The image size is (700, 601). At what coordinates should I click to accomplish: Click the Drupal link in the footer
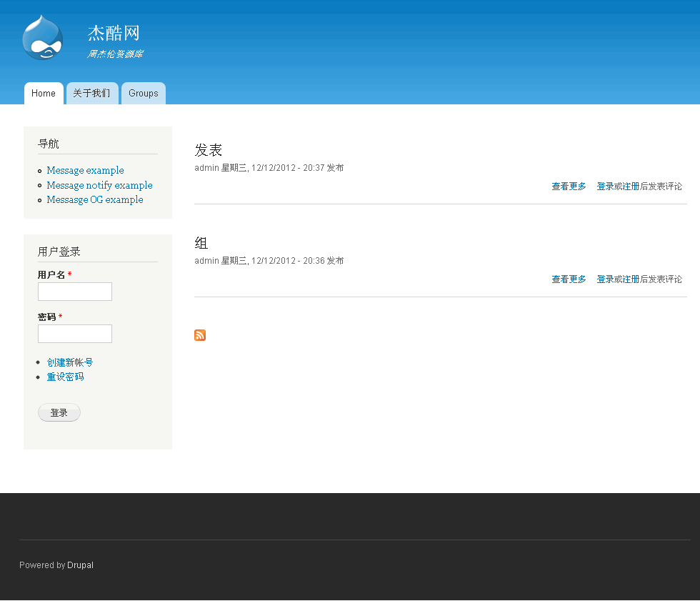pyautogui.click(x=79, y=565)
